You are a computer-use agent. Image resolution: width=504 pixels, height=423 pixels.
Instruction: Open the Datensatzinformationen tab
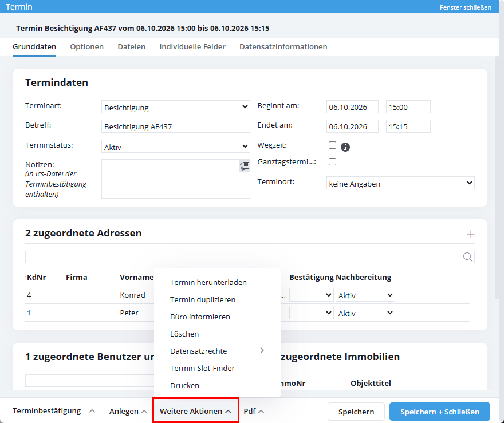click(x=283, y=47)
